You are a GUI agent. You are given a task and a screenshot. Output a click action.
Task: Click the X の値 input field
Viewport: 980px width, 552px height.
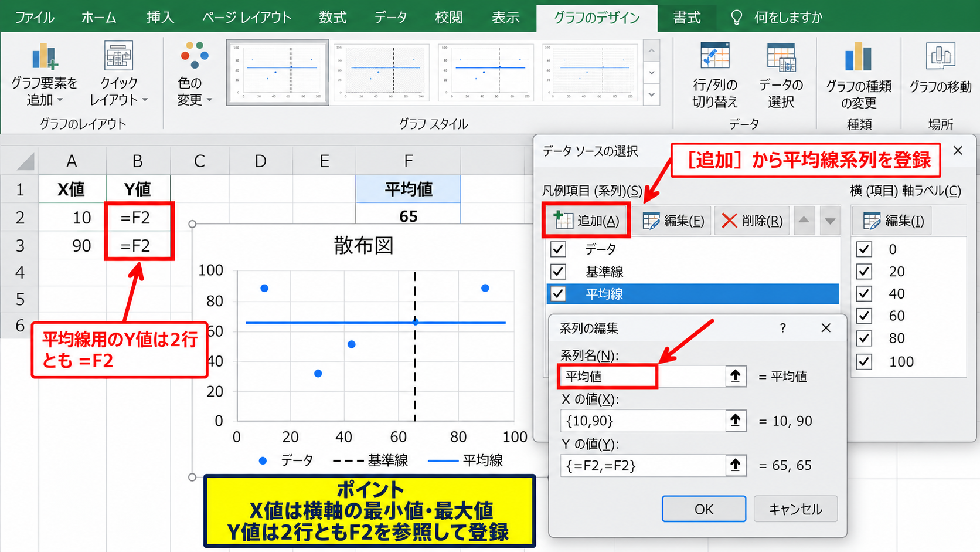point(642,421)
